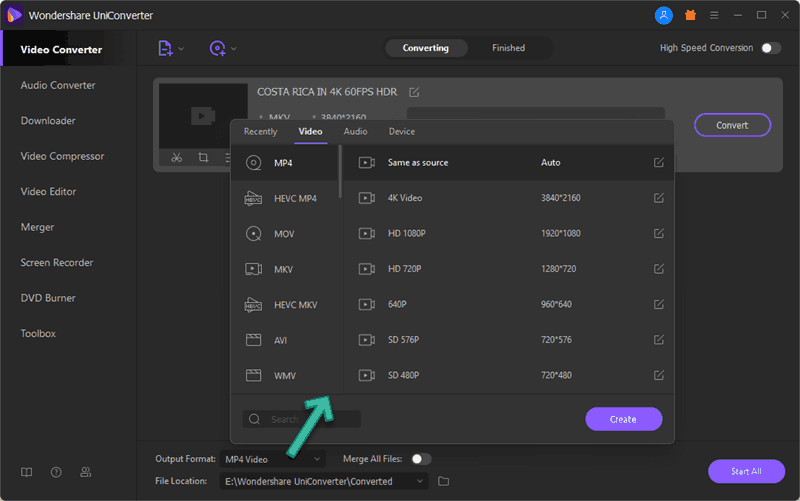Screen dimensions: 800x501
Task: Toggle the Merge All Files switch
Action: [x=421, y=459]
